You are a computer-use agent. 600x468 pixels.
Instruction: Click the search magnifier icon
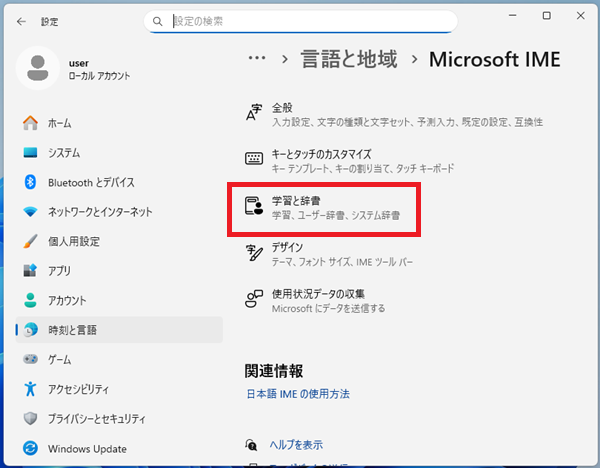coord(158,20)
